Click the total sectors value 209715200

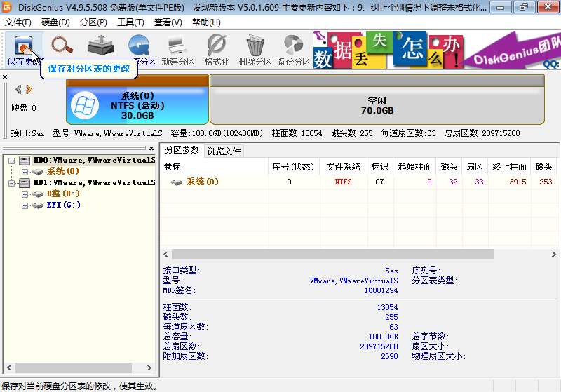coord(379,346)
